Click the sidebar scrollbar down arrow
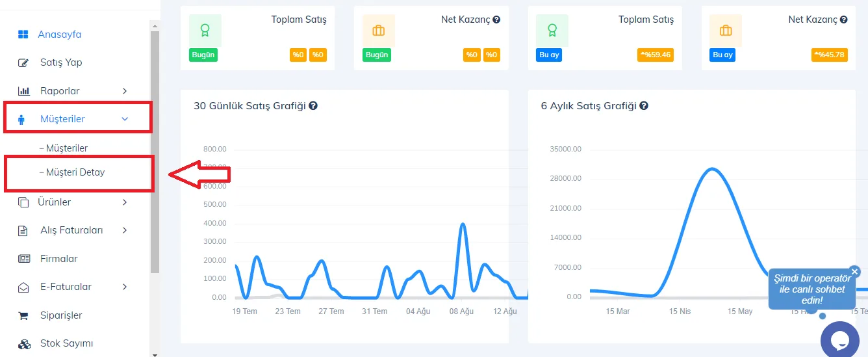 coord(155,355)
